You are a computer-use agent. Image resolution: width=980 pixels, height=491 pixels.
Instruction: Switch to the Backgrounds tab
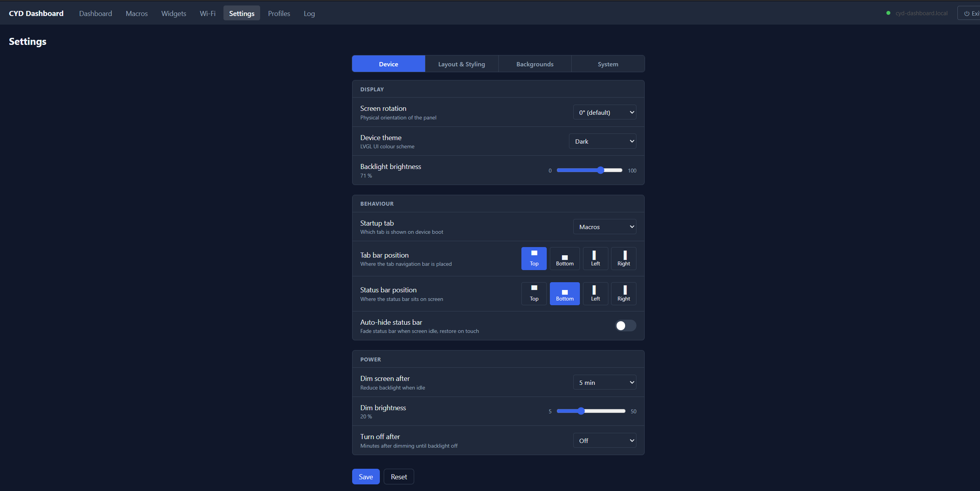coord(535,64)
